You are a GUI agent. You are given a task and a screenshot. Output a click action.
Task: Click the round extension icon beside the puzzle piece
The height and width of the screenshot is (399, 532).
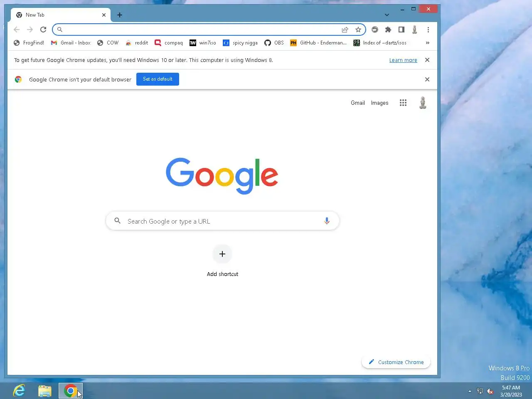coord(375,30)
